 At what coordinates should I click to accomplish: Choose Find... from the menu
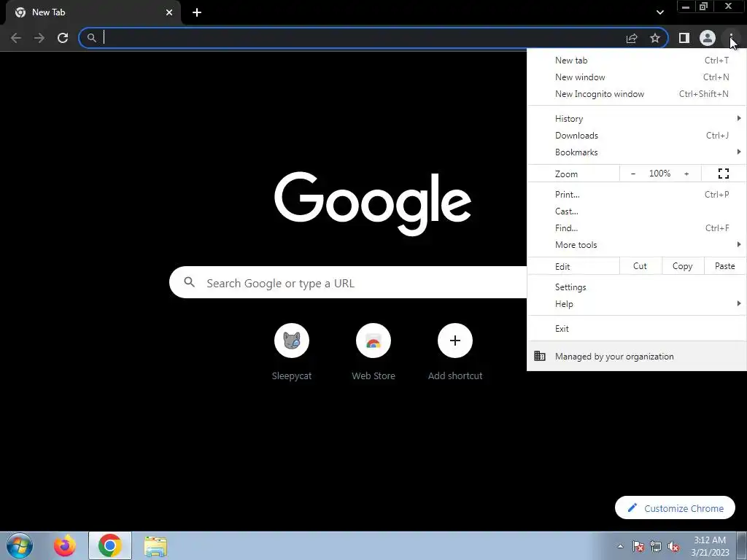click(636, 228)
